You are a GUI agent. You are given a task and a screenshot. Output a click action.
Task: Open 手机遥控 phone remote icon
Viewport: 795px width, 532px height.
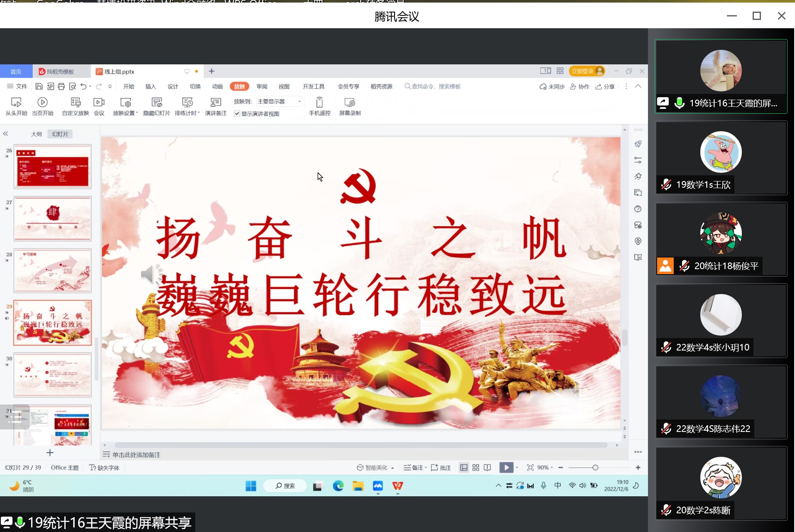319,102
